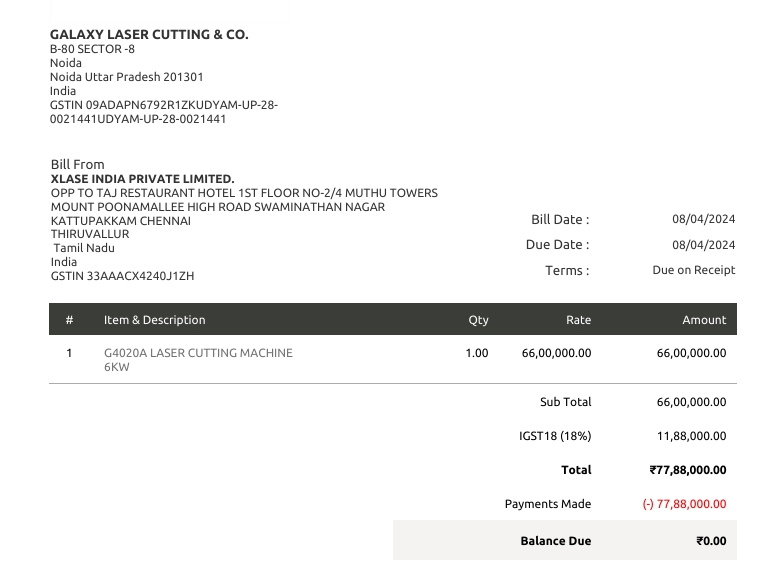
Task: Select the 11,88,000.00 tax amount
Action: (691, 436)
